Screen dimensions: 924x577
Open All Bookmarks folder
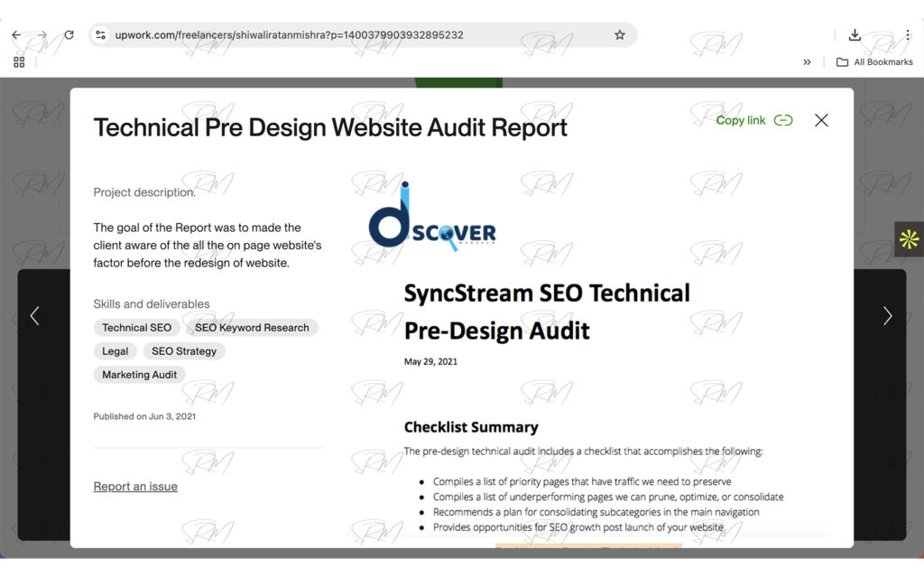click(874, 62)
